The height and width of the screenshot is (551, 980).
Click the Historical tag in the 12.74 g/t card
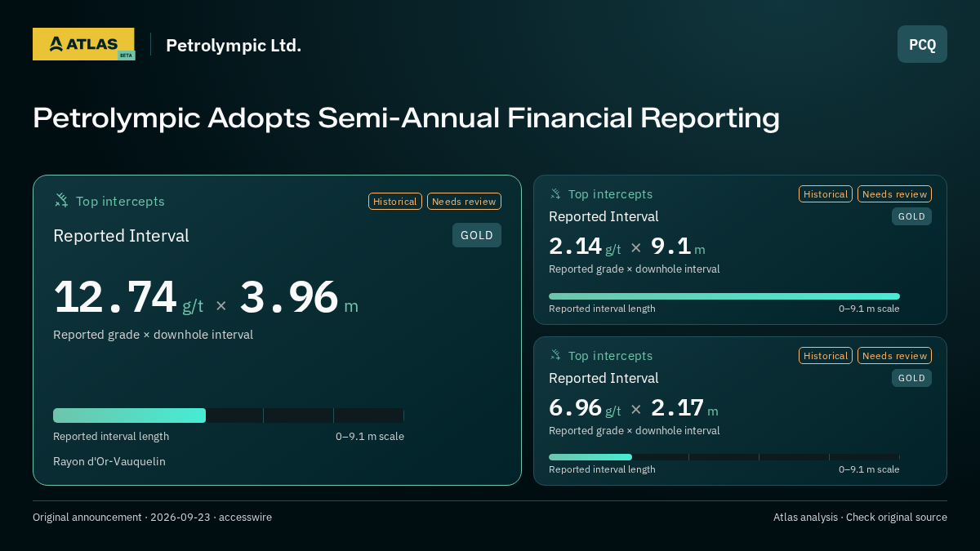click(395, 201)
